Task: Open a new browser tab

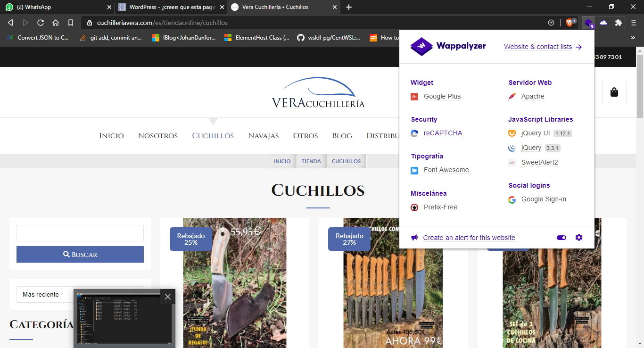Action: click(349, 7)
